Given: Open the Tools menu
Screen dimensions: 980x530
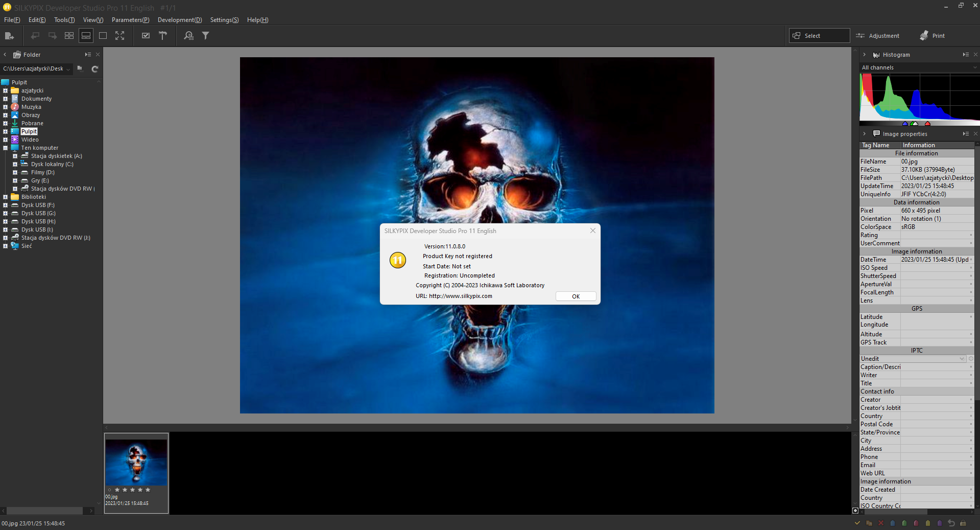Looking at the screenshot, I should point(64,20).
